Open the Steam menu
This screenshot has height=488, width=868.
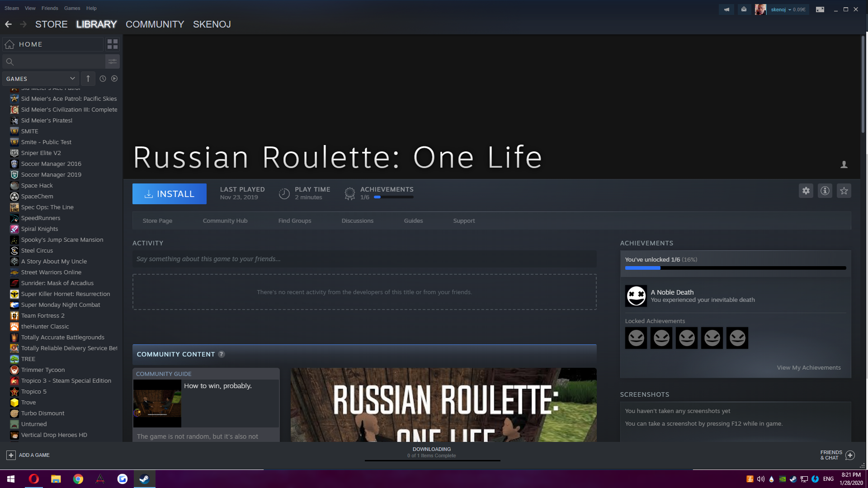click(x=12, y=8)
